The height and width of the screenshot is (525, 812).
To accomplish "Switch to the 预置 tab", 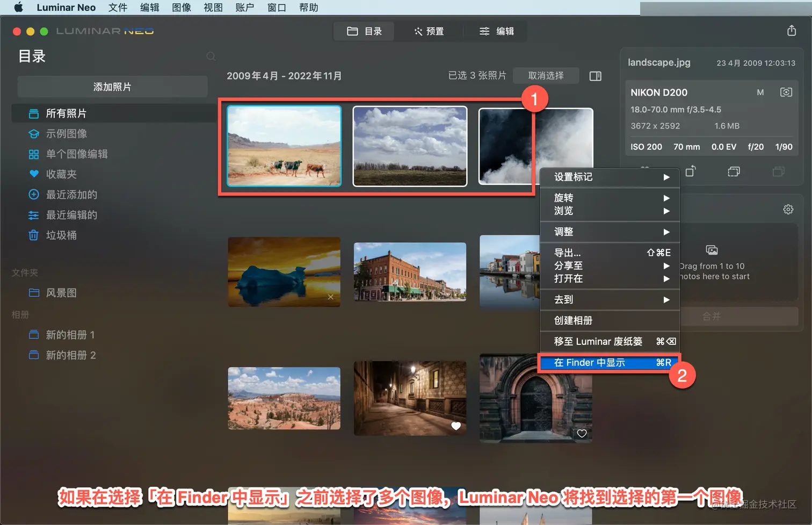I will click(x=429, y=31).
